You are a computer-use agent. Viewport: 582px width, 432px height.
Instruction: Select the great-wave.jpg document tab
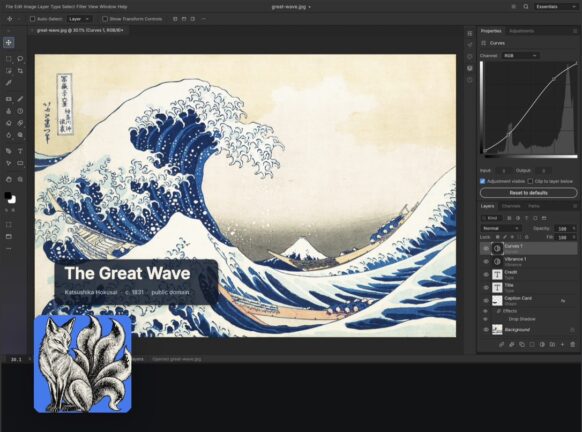pyautogui.click(x=79, y=30)
